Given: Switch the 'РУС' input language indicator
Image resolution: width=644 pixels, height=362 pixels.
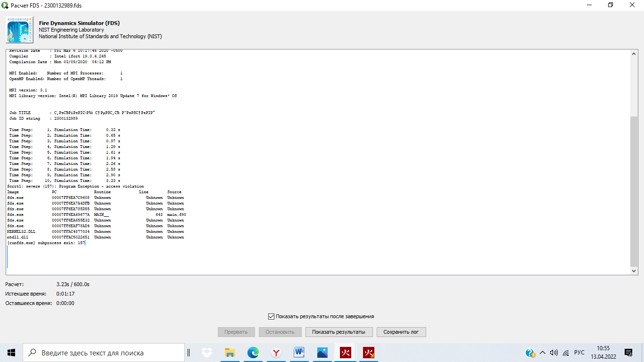Looking at the screenshot, I should [579, 353].
